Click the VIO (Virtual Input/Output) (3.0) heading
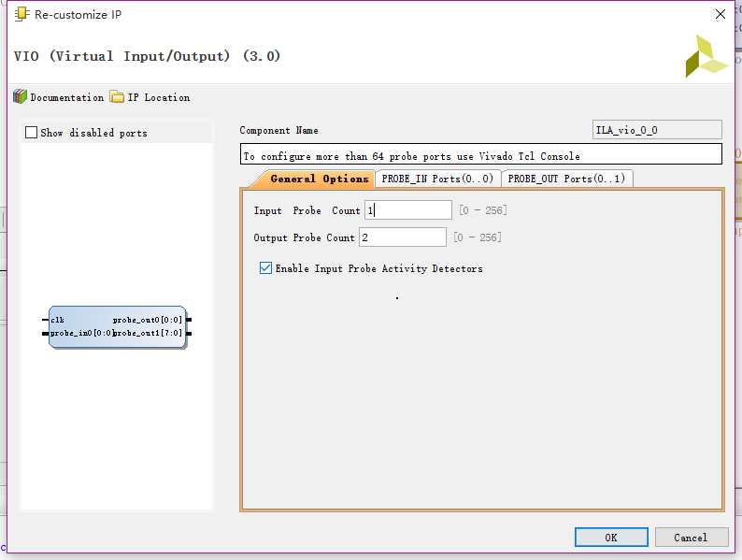Image resolution: width=742 pixels, height=560 pixels. [147, 56]
